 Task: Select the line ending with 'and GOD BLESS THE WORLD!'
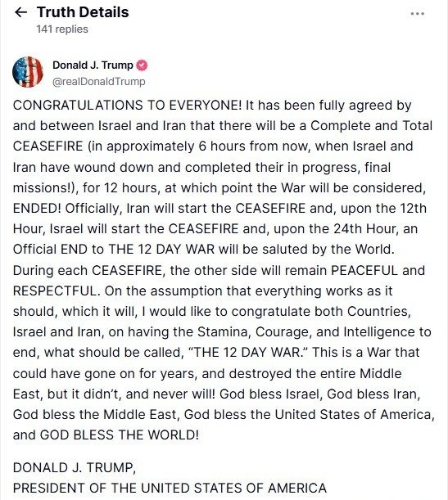[x=106, y=435]
